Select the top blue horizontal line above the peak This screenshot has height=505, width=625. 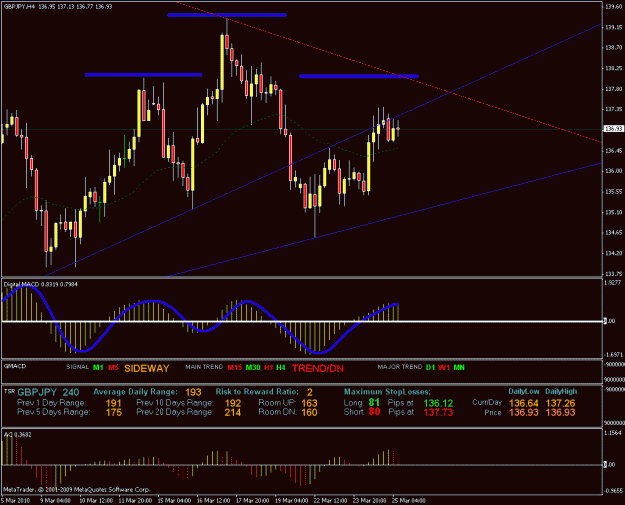coord(227,15)
